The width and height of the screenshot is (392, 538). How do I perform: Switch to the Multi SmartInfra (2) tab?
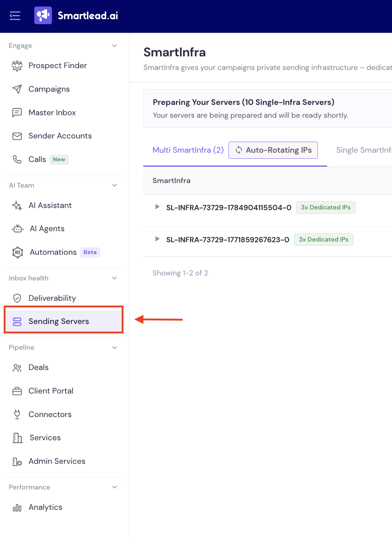point(188,150)
